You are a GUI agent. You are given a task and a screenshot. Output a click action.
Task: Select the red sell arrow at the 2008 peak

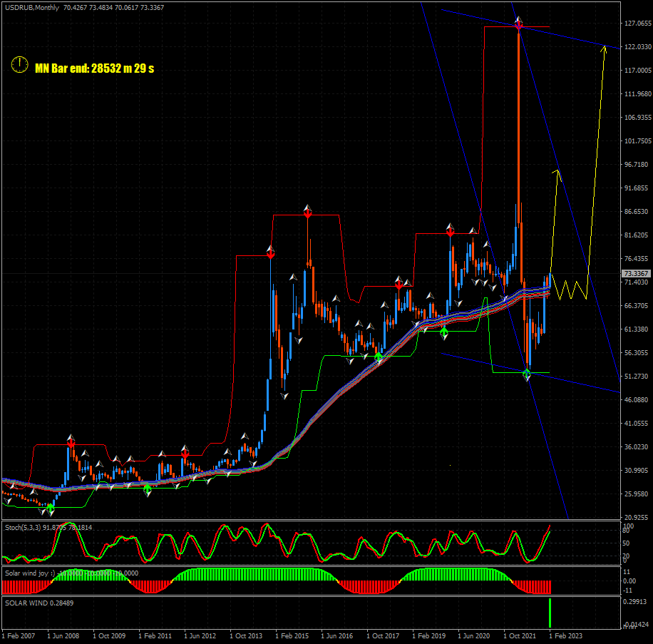71,442
